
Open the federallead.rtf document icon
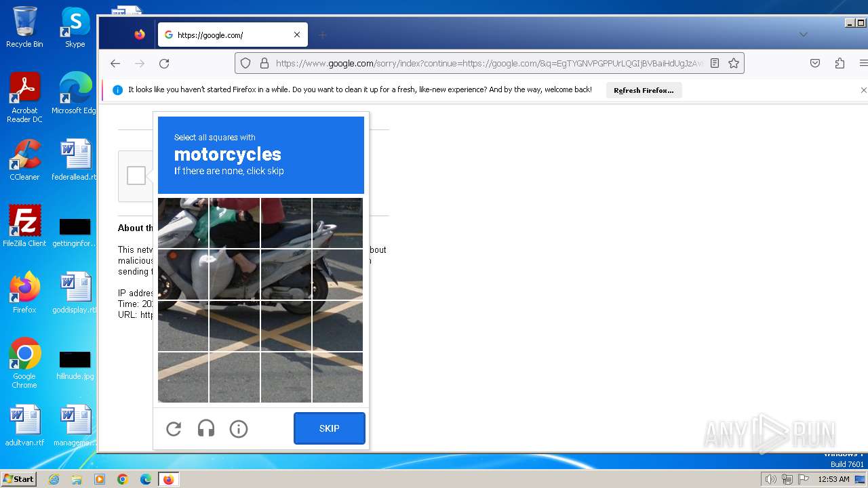click(75, 160)
